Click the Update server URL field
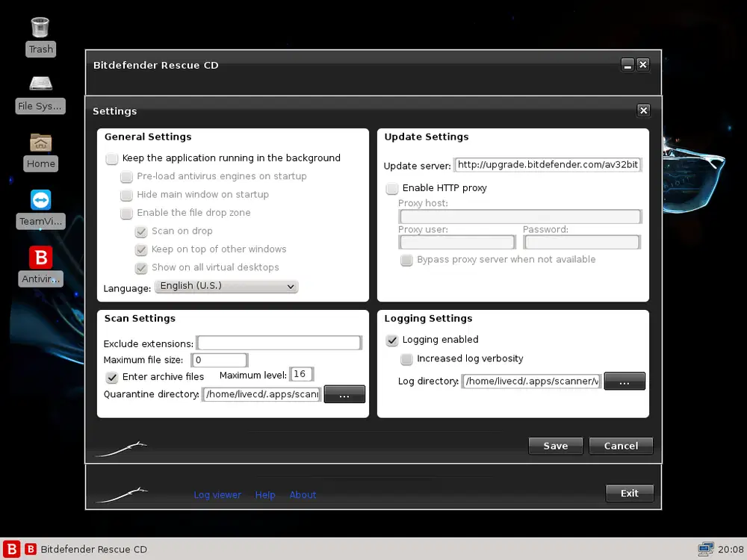Image resolution: width=747 pixels, height=560 pixels. coord(548,165)
